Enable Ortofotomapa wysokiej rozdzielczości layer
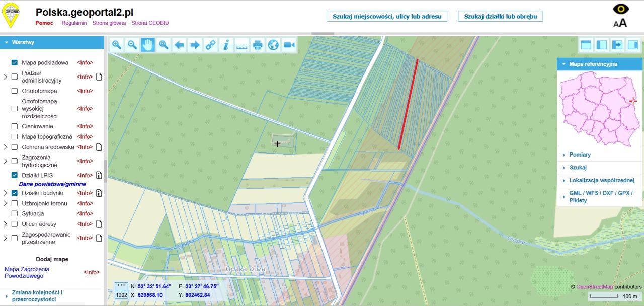Viewport: 644px width, 306px height. (x=15, y=109)
